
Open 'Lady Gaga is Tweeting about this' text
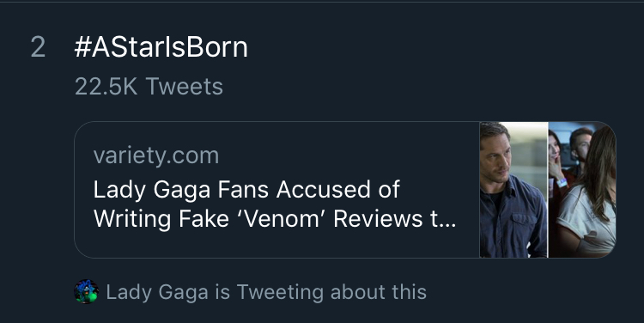coord(266,292)
